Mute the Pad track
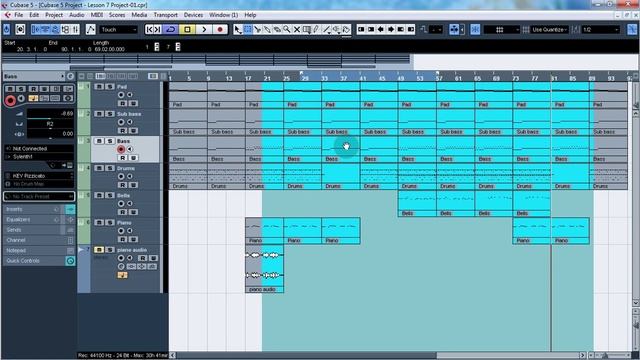Viewport: 640px width, 360px height. point(99,87)
